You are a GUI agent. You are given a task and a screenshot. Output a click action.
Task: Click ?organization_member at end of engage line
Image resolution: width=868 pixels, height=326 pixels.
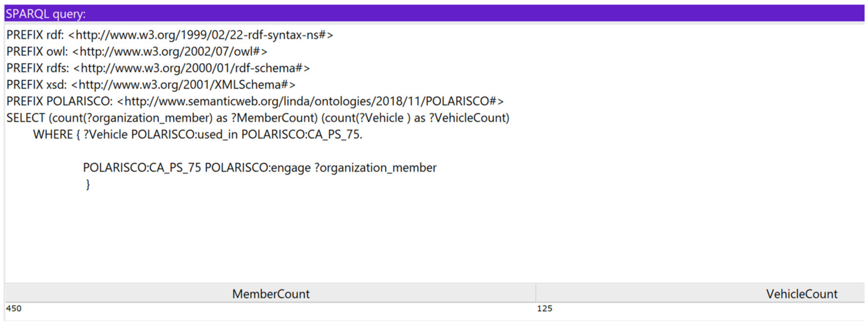point(375,167)
